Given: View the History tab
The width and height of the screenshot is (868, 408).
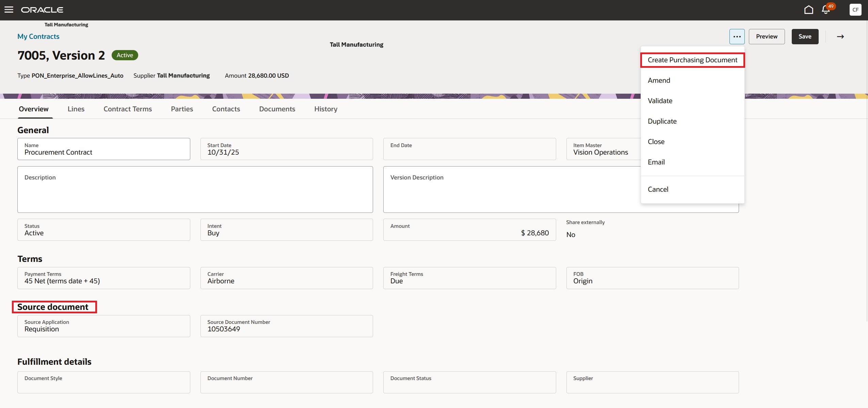Looking at the screenshot, I should [x=325, y=109].
